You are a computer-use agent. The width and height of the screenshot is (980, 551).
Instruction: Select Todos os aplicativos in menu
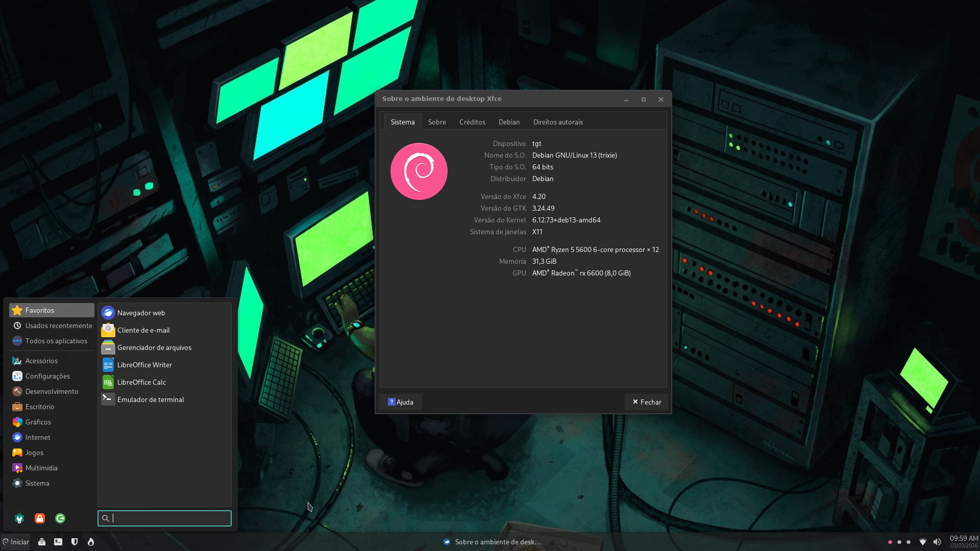coord(56,341)
